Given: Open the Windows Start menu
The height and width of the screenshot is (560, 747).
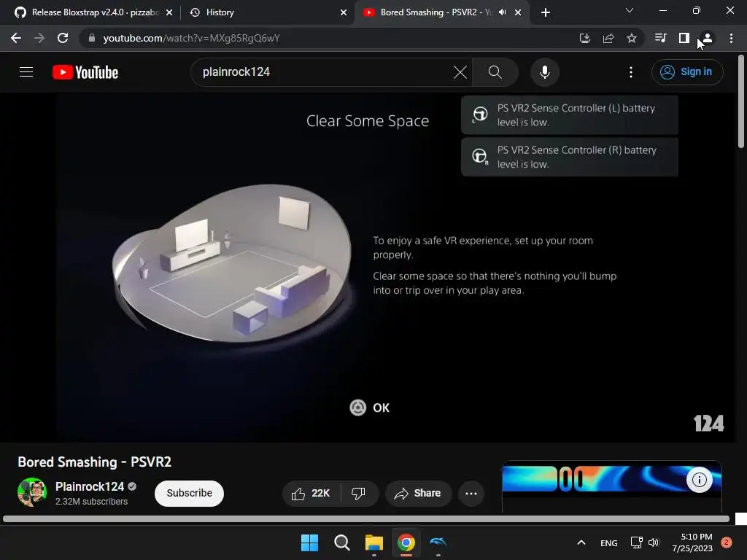Looking at the screenshot, I should (309, 542).
